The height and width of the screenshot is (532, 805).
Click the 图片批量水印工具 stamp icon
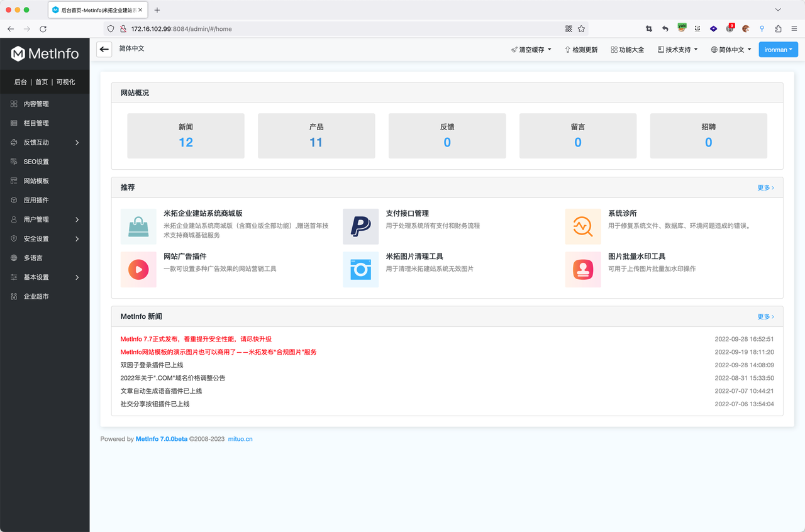pos(583,270)
